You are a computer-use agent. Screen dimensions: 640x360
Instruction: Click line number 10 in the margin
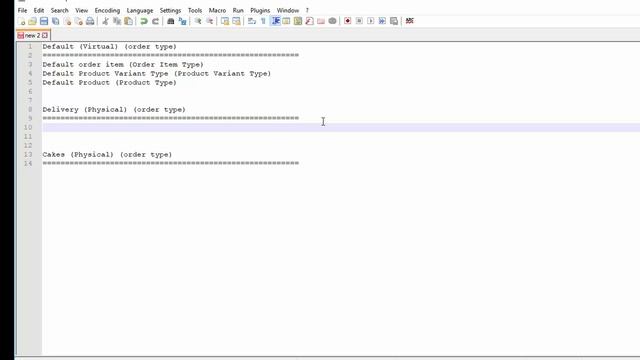tap(28, 127)
